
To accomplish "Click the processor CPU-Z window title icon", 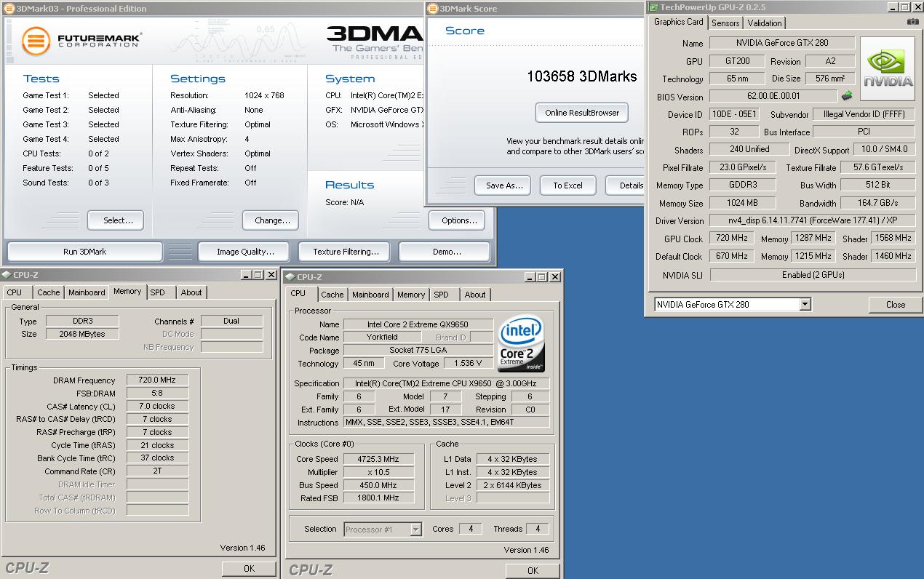I will pos(290,277).
